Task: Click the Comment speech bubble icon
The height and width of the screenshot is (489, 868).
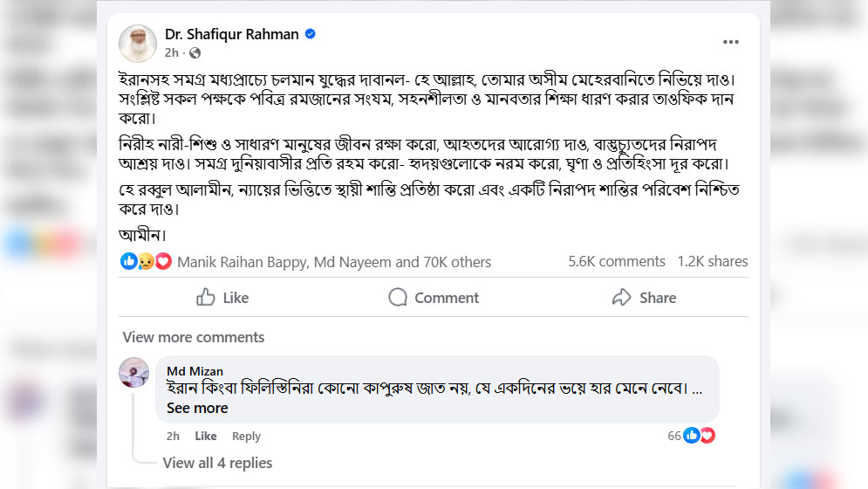Action: [x=398, y=298]
